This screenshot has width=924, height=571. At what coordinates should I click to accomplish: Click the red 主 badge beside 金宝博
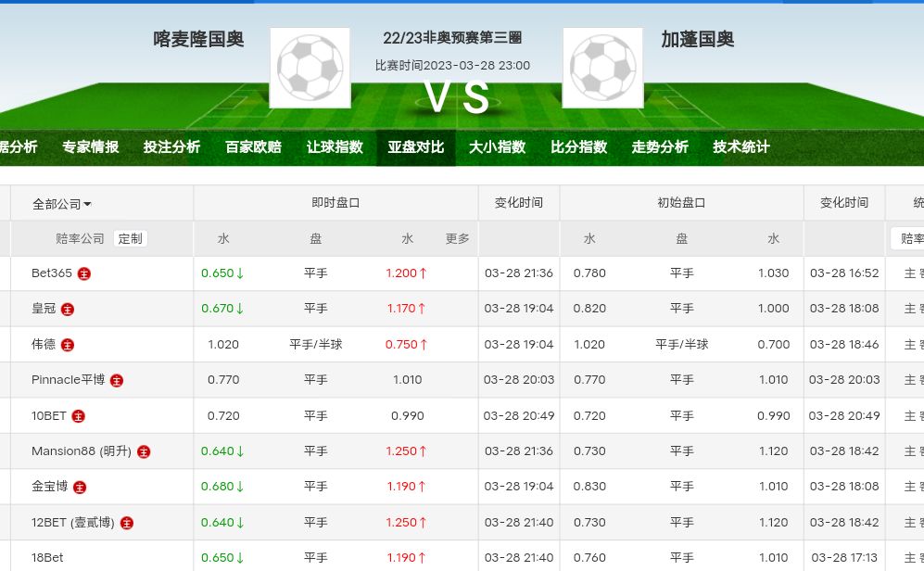click(x=80, y=487)
